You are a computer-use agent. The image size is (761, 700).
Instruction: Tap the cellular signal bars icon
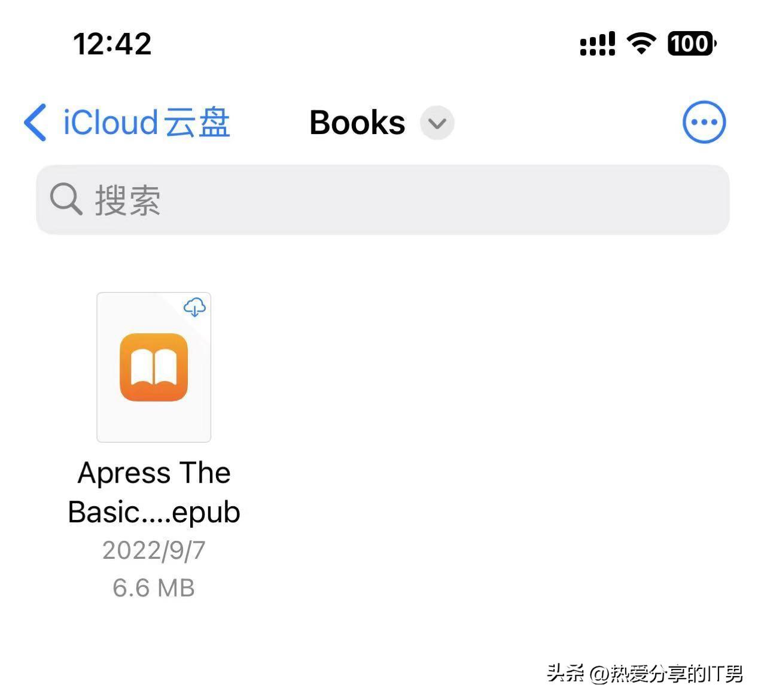[x=598, y=44]
